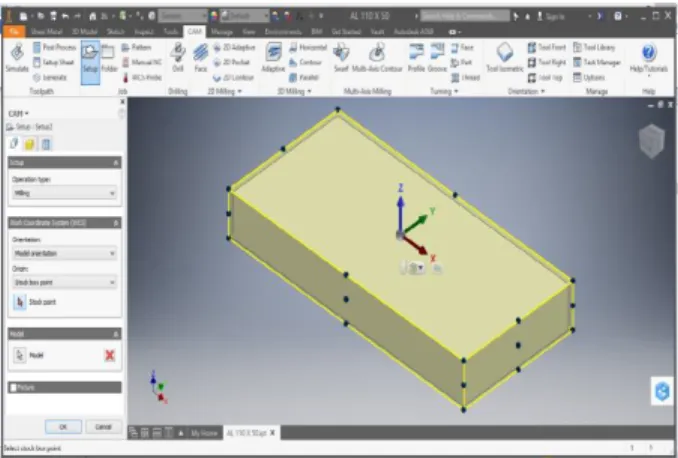This screenshot has height=458, width=678.
Task: Select the Horizontal 3D milling tool
Action: click(308, 47)
